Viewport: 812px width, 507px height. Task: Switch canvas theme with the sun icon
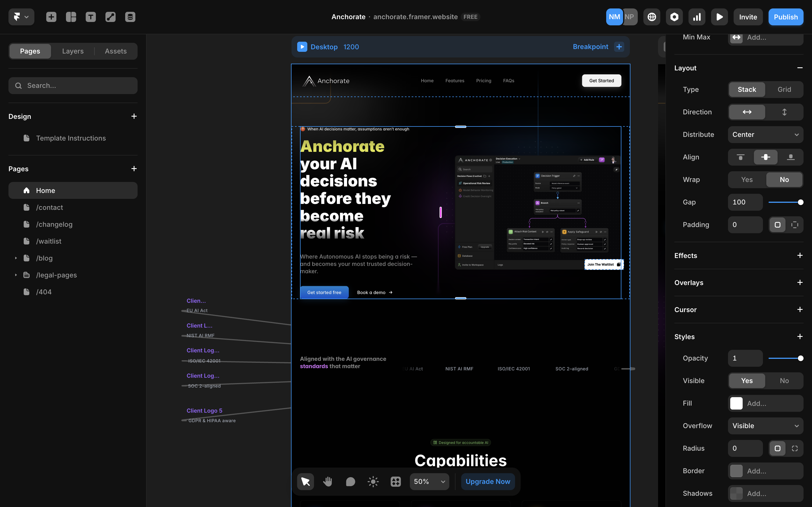[373, 482]
